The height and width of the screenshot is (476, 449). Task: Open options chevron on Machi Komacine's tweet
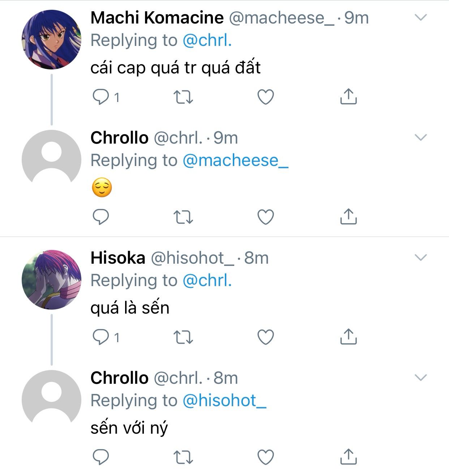point(421,17)
